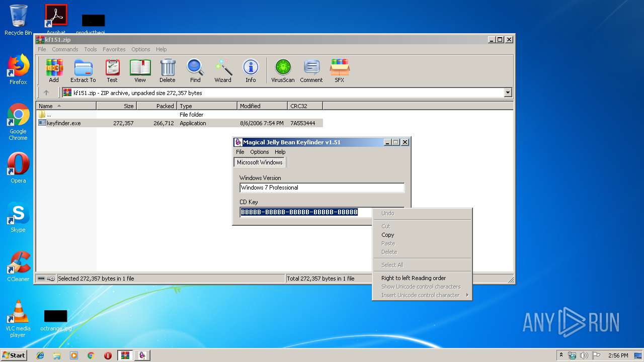Select the parent folder '..' row
This screenshot has height=362, width=644.
coord(180,114)
